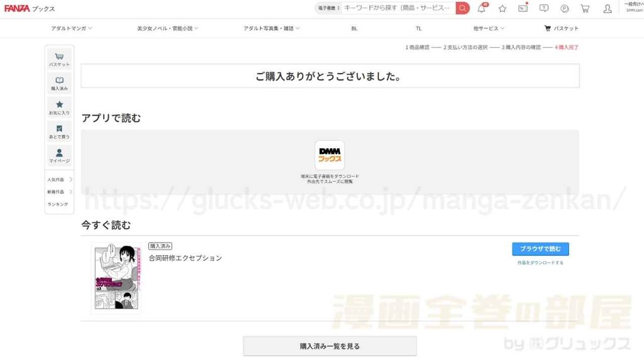
Task: Open the TL menu item
Action: pyautogui.click(x=418, y=28)
